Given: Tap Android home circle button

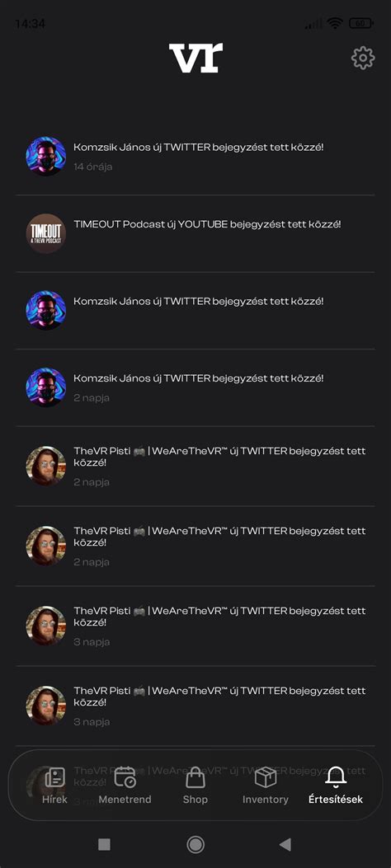Looking at the screenshot, I should click(195, 844).
